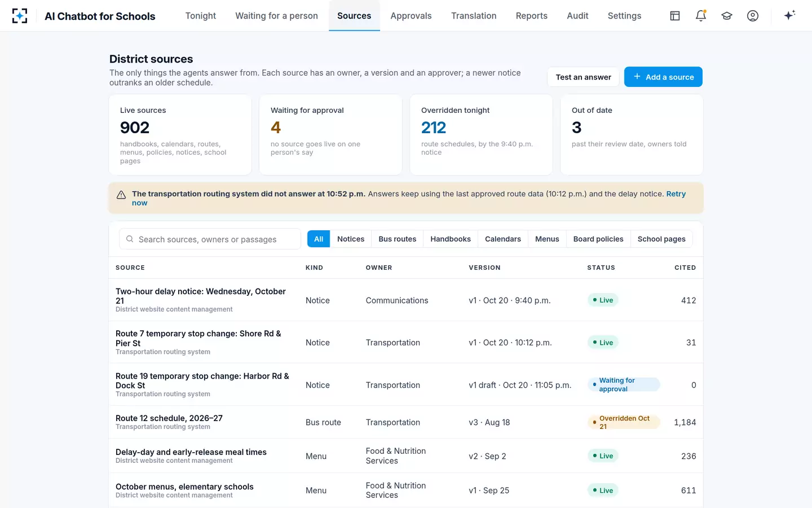Open the Audit tab

pos(577,16)
